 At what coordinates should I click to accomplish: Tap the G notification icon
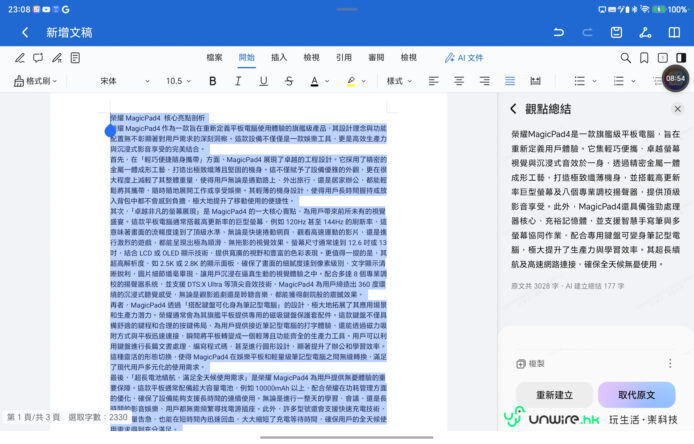point(66,9)
